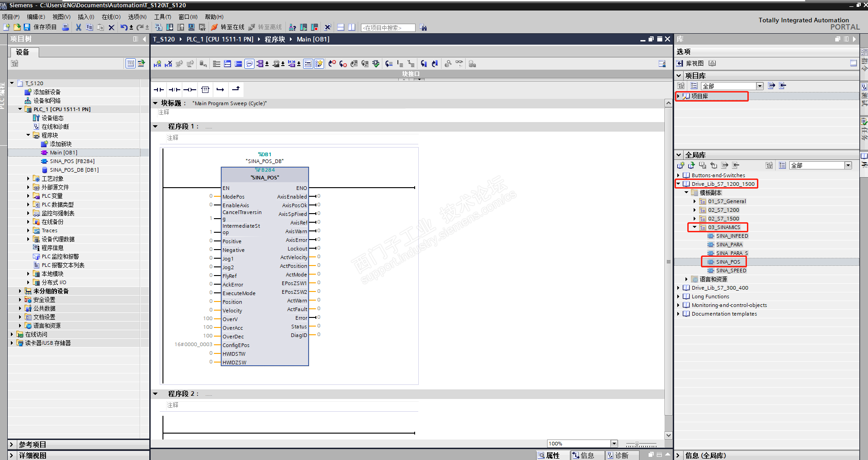
Task: Click the delete network icon
Action: (168, 64)
